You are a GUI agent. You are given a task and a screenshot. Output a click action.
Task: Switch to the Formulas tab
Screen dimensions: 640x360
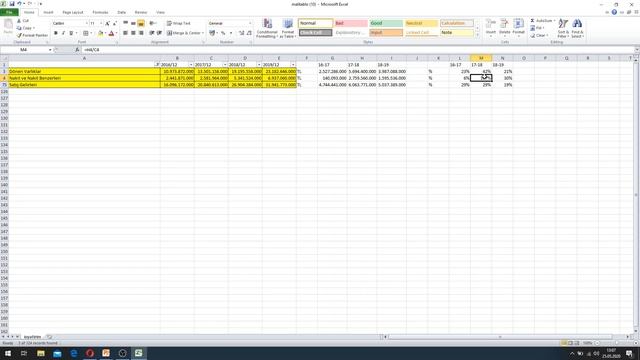coord(100,13)
